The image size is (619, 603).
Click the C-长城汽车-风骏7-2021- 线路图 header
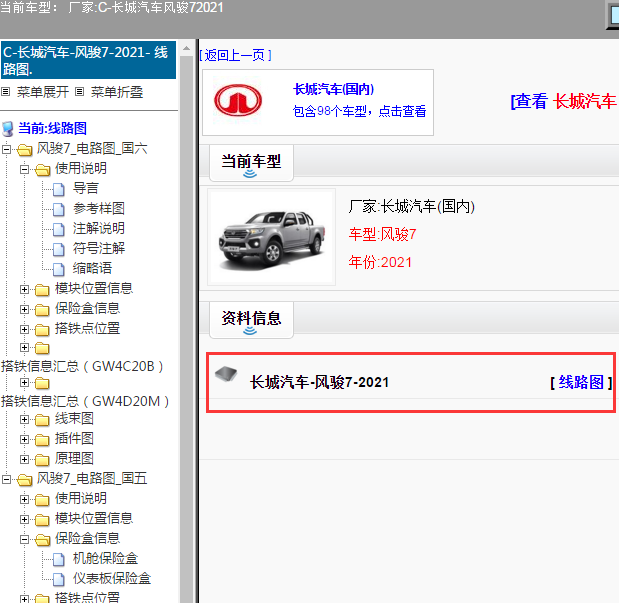(x=88, y=60)
